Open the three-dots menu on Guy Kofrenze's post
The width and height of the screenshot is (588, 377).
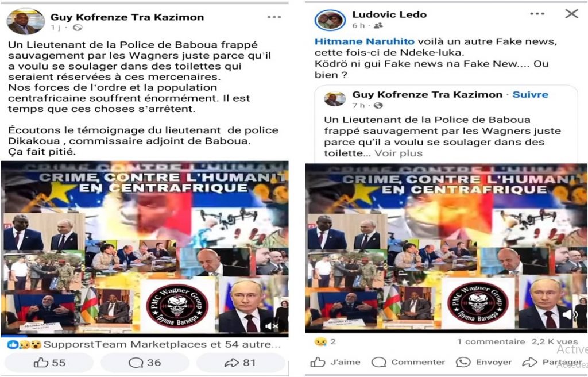[274, 17]
